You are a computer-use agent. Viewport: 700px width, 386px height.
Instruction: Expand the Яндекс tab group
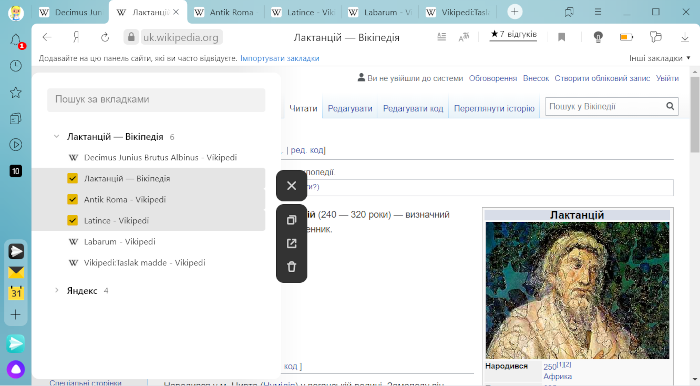56,291
